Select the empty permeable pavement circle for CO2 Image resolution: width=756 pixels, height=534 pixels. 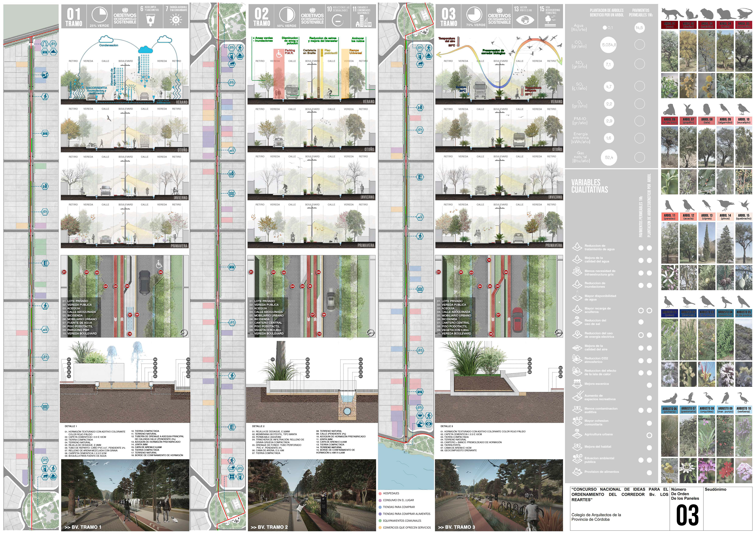639,44
